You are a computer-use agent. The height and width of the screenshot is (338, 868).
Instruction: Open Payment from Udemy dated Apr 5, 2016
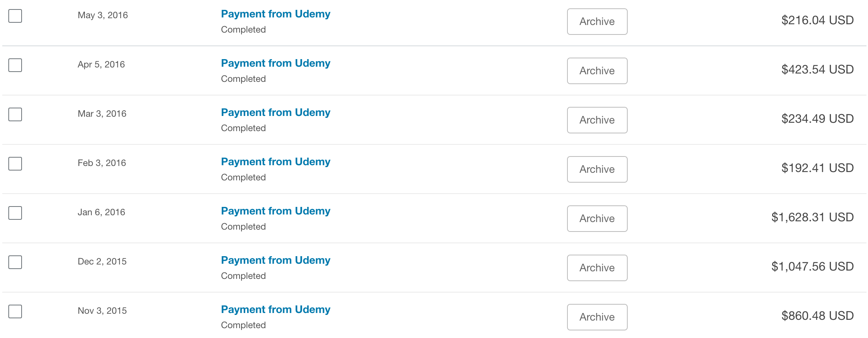[276, 63]
